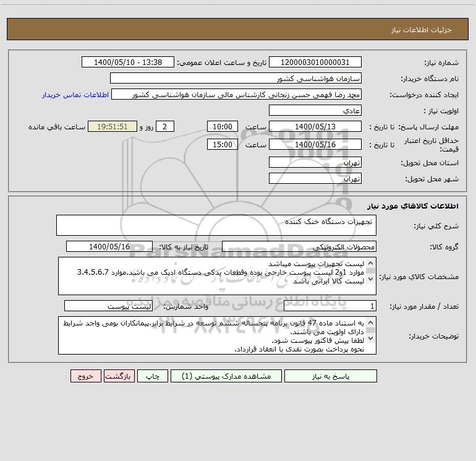Click the مهلت ارسال پاسخ label
476x461 pixels.
click(x=428, y=127)
